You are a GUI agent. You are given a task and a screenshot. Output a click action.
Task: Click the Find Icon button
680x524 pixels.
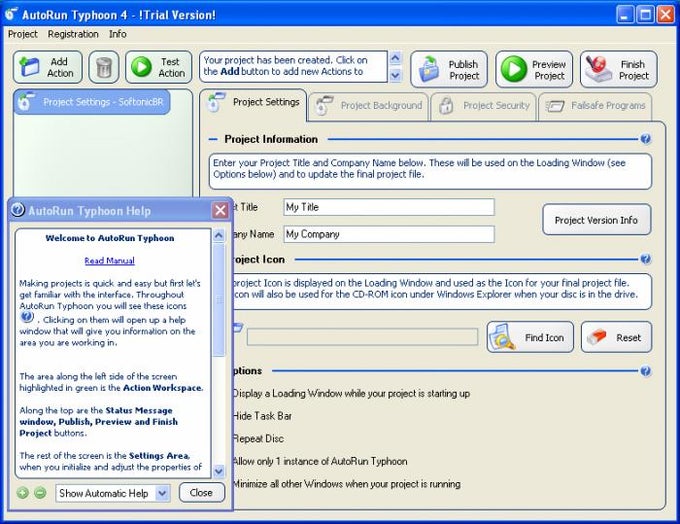[530, 337]
